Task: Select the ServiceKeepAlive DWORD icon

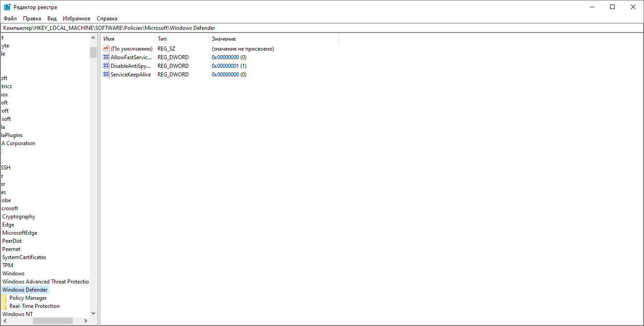Action: (x=107, y=74)
